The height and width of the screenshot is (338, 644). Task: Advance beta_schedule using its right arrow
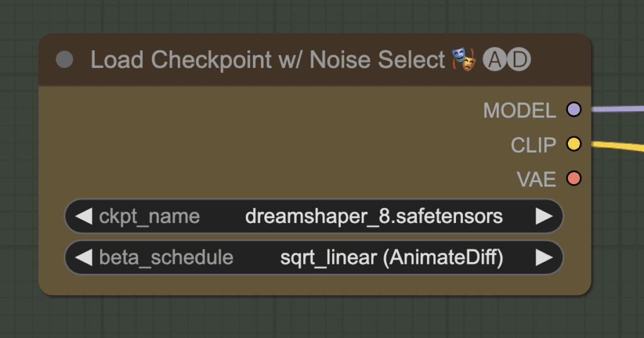click(544, 258)
